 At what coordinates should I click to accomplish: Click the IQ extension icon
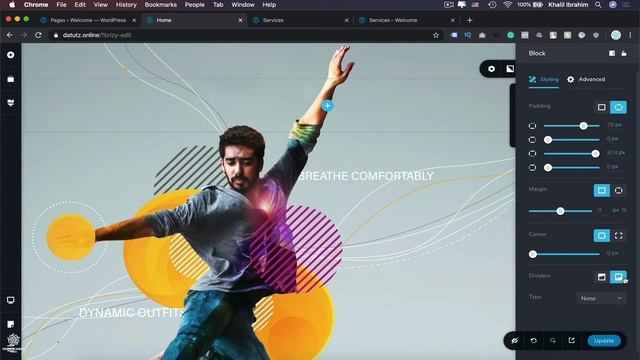[x=468, y=35]
